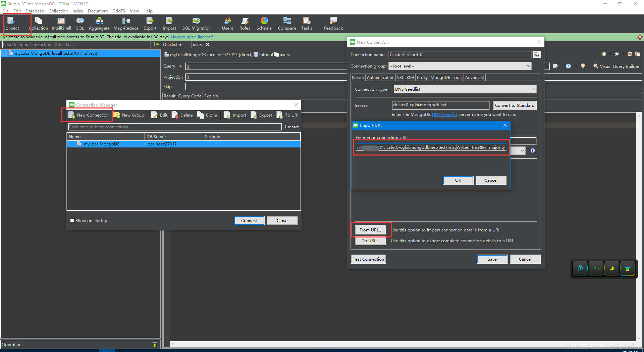The height and width of the screenshot is (352, 644).
Task: Click Delete in Connection Manager toolbar
Action: 182,115
